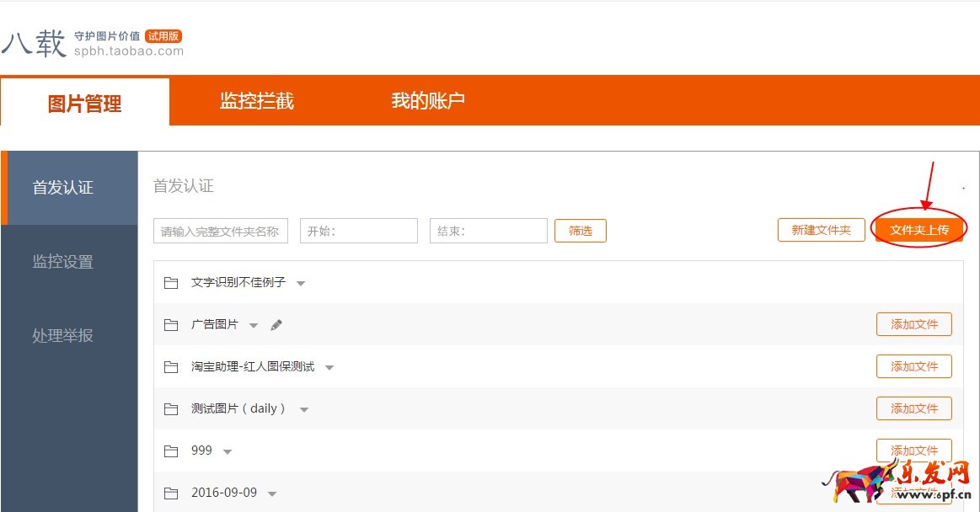Click the 文件夹上传 button

[x=918, y=230]
